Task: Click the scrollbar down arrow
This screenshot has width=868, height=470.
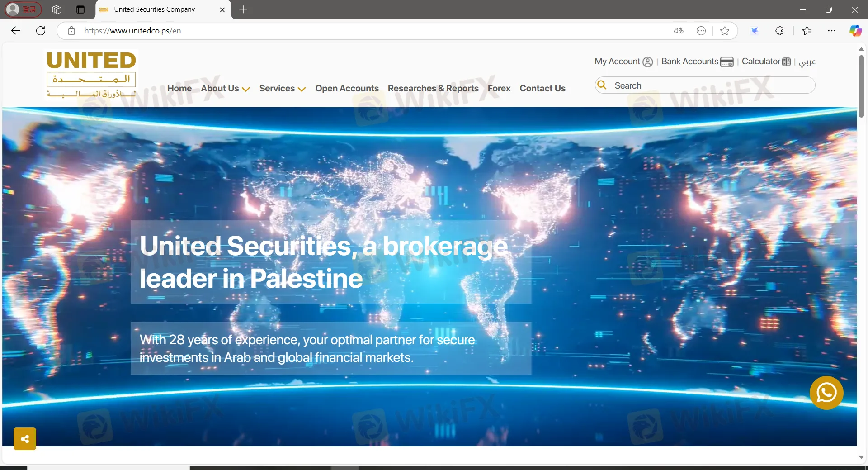Action: [861, 457]
